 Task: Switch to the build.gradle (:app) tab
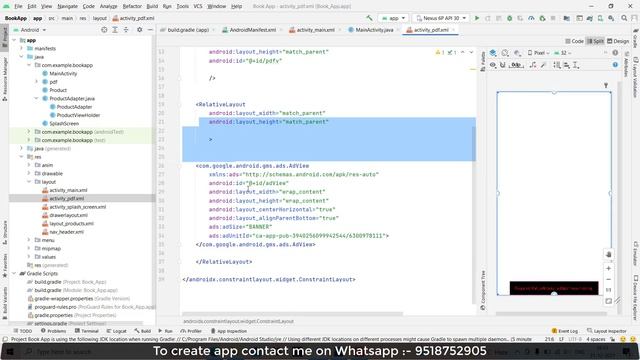[188, 30]
